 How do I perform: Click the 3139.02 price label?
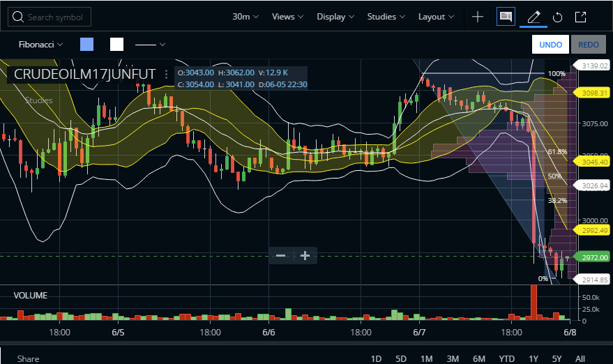(591, 66)
